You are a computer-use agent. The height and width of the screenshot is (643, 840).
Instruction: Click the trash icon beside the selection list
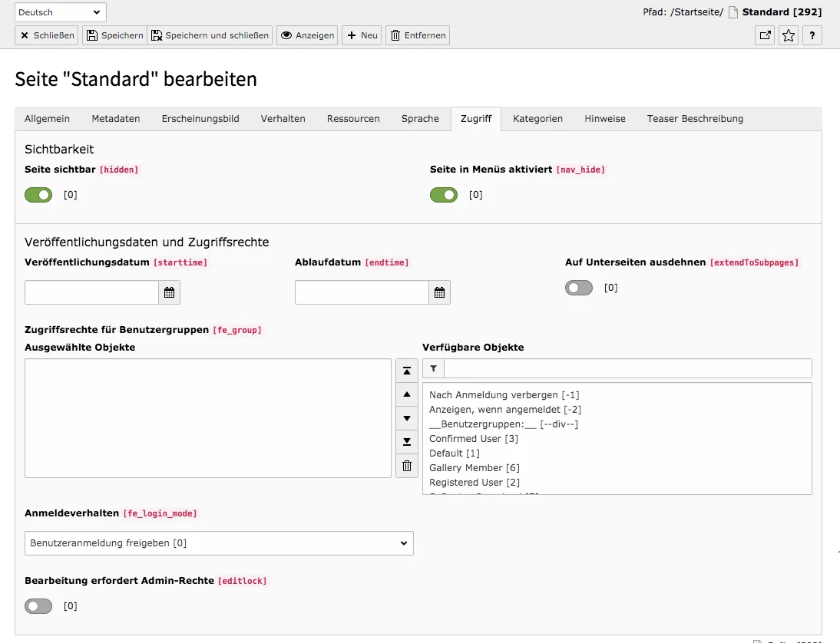pyautogui.click(x=406, y=465)
